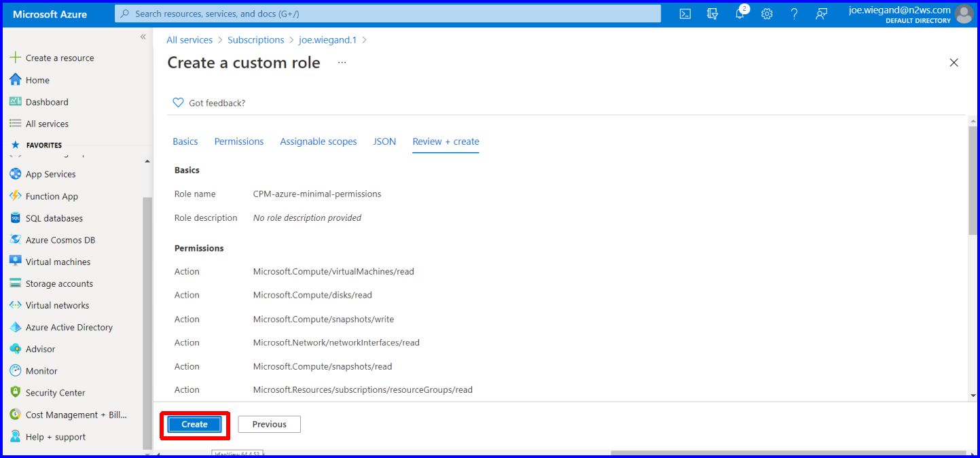Image resolution: width=980 pixels, height=458 pixels.
Task: Select the Review + create tab
Action: [x=446, y=141]
